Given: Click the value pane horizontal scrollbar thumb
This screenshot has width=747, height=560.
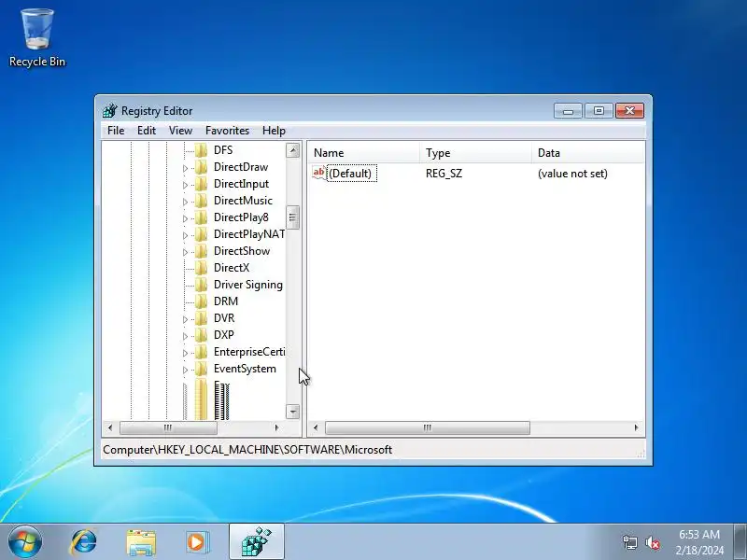Looking at the screenshot, I should (428, 427).
